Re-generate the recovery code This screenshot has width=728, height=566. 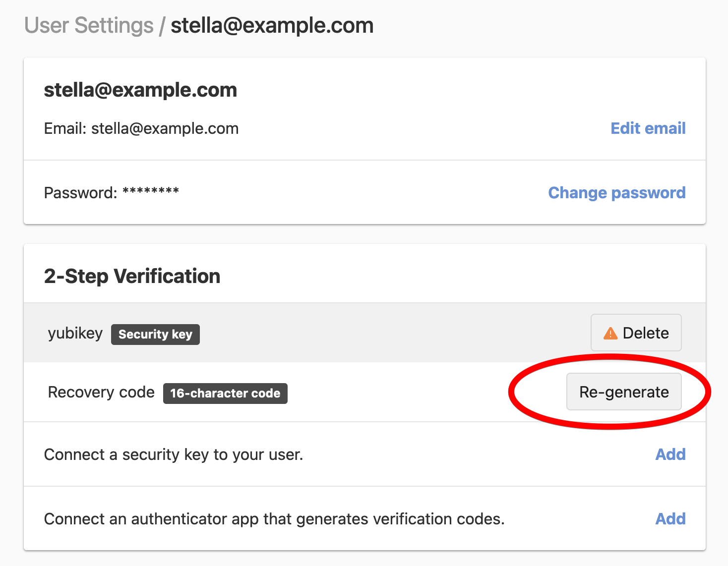click(x=624, y=392)
